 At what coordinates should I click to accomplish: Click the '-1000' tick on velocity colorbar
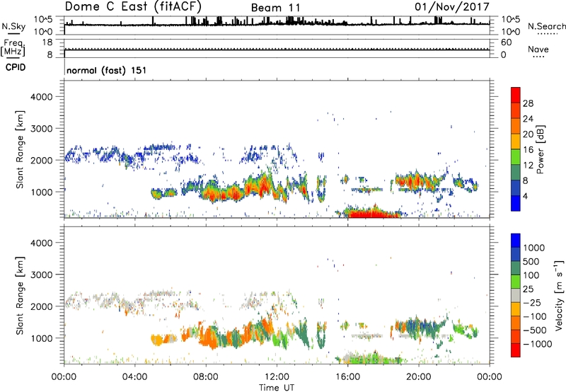537,344
